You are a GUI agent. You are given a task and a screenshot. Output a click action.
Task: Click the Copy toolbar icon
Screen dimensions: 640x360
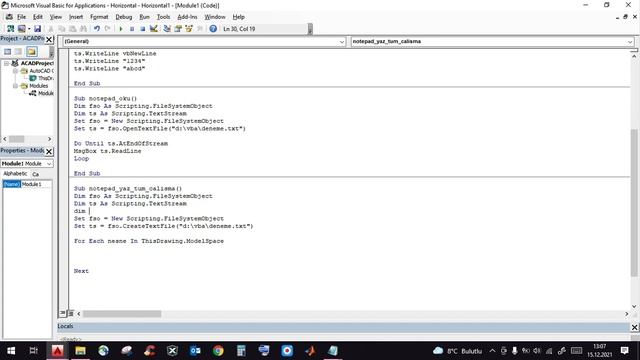tap(62, 29)
